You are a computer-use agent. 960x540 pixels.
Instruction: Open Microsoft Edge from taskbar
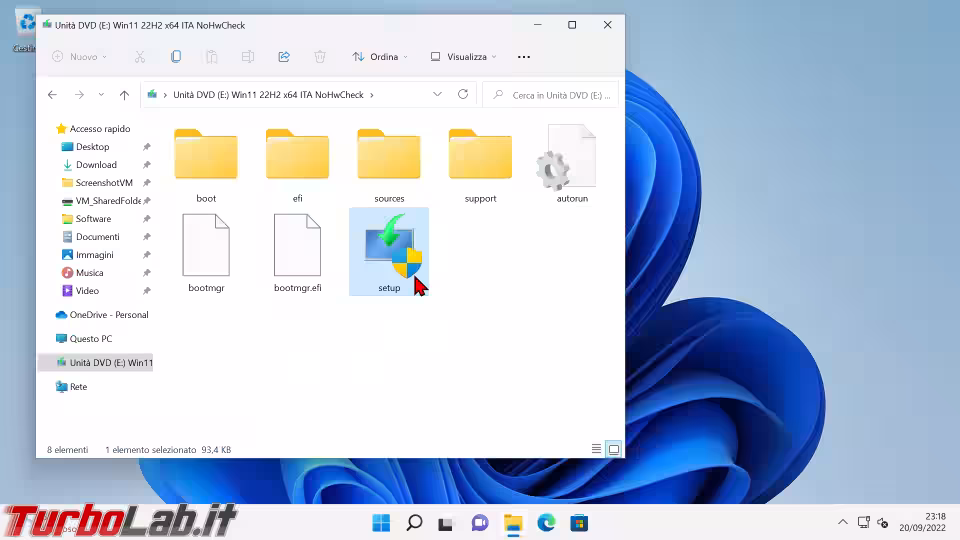[546, 523]
